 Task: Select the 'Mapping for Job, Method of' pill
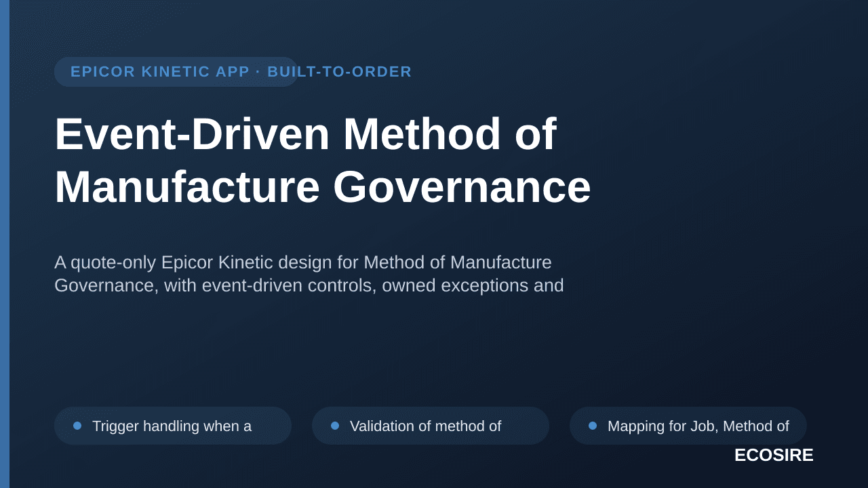click(x=688, y=426)
